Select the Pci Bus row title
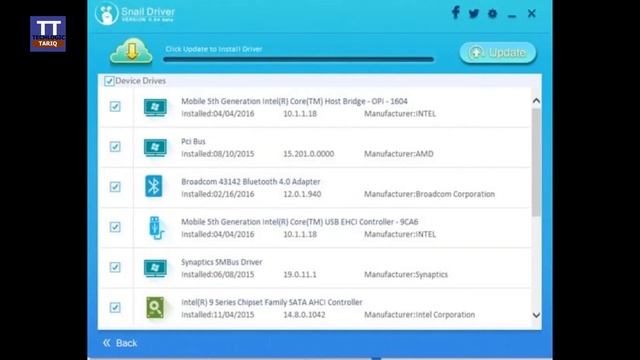The width and height of the screenshot is (640, 360). coord(193,141)
